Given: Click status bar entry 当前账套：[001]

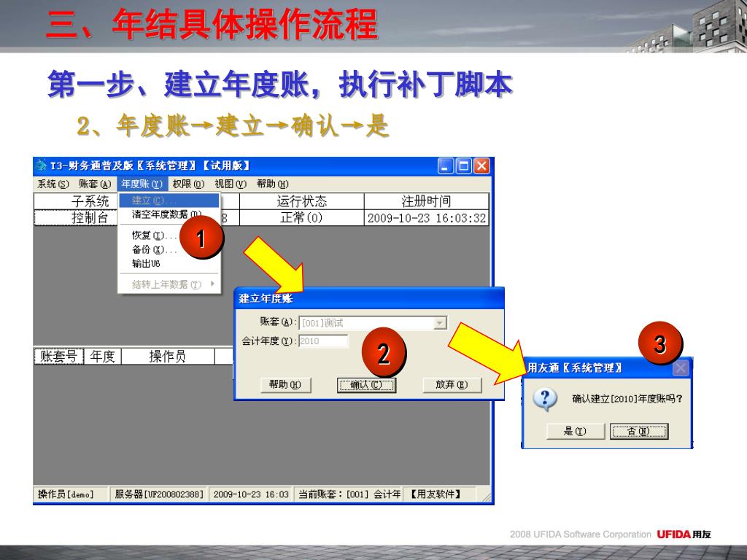Looking at the screenshot, I should [x=349, y=494].
